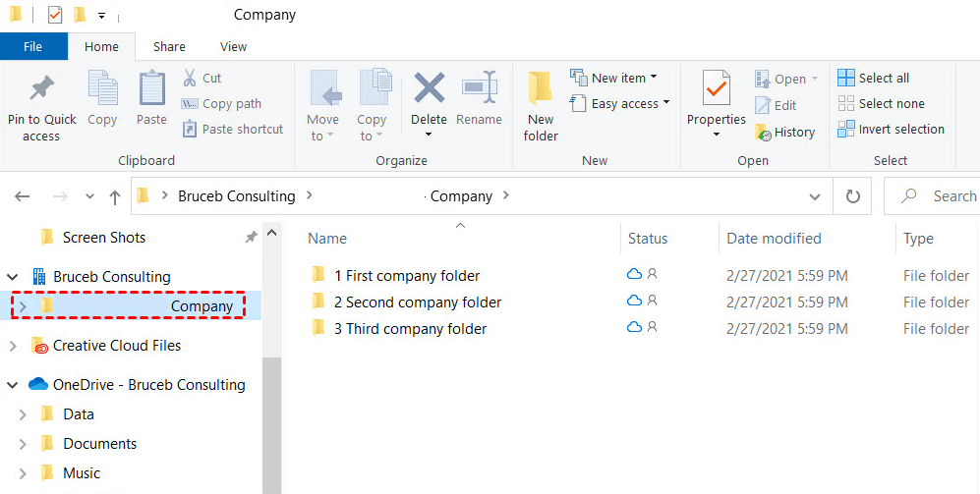The height and width of the screenshot is (494, 980).
Task: Toggle the Select all option
Action: (873, 78)
